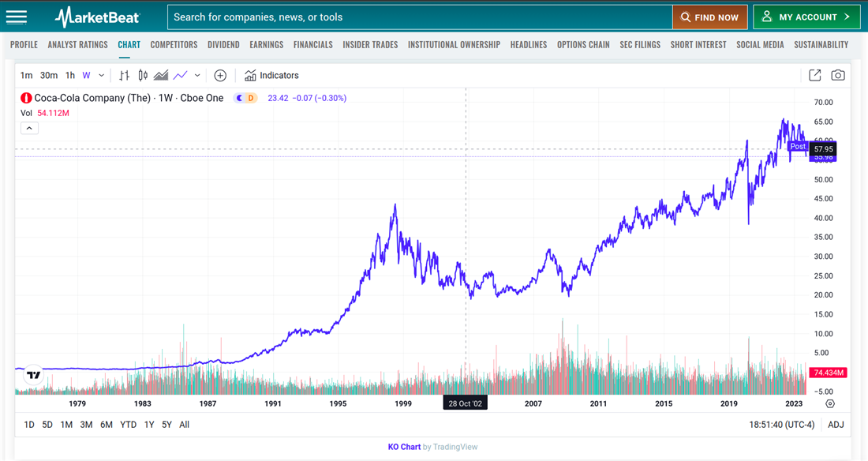Toggle the delayed data D badge
This screenshot has height=461, width=868.
[251, 98]
